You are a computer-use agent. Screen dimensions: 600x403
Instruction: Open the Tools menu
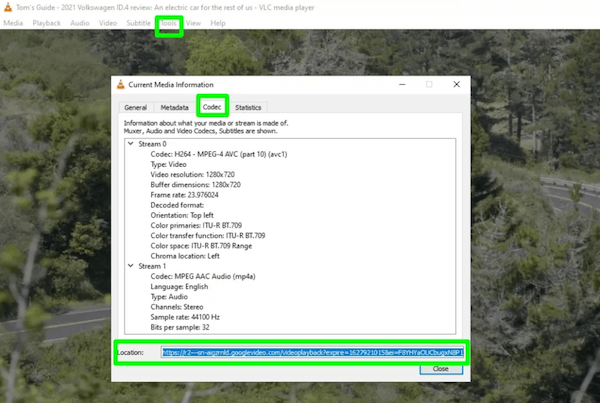[168, 23]
